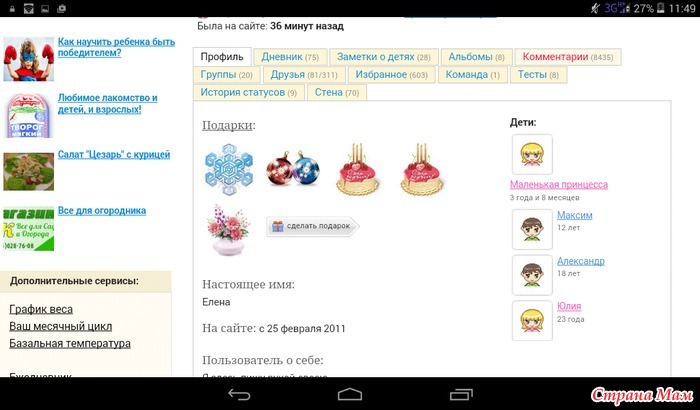This screenshot has height=410, width=700.
Task: Click the snowflake gift icon
Action: tap(229, 170)
